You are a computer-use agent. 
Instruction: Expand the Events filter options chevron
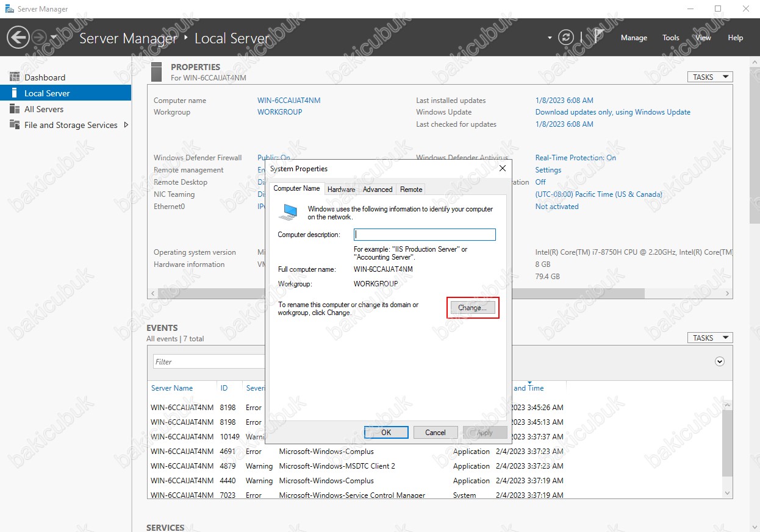coord(720,362)
